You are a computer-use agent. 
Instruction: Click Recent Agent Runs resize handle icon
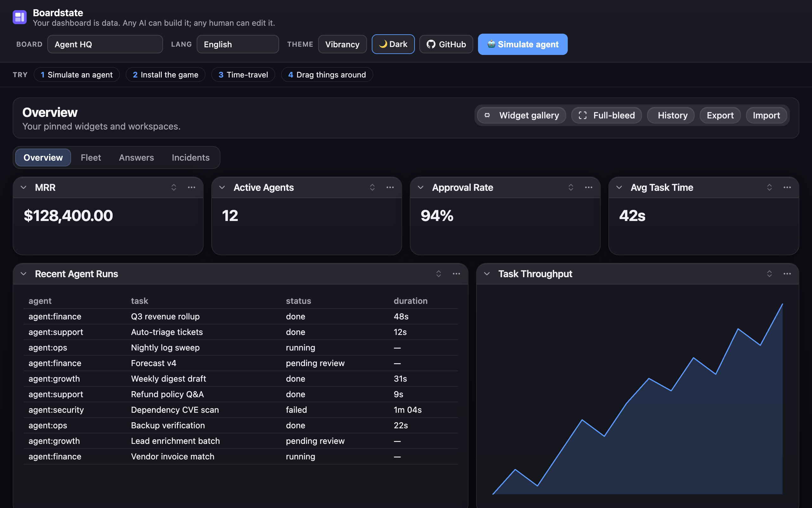coord(439,274)
